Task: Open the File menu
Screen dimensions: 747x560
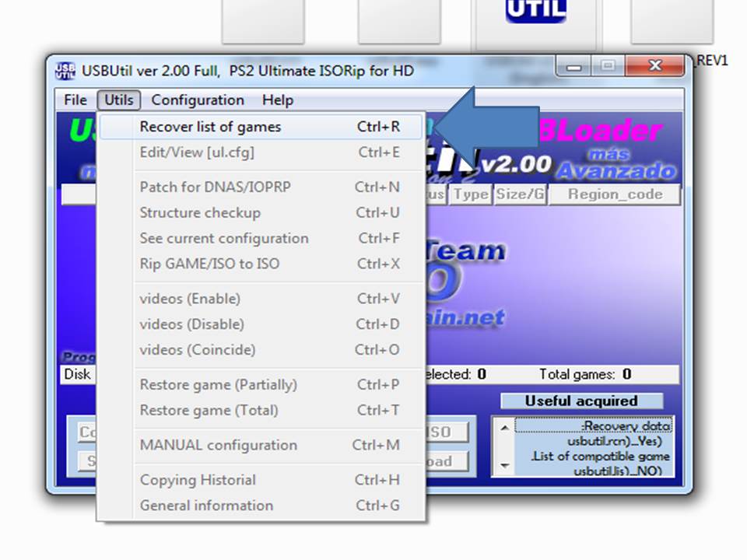Action: tap(75, 100)
